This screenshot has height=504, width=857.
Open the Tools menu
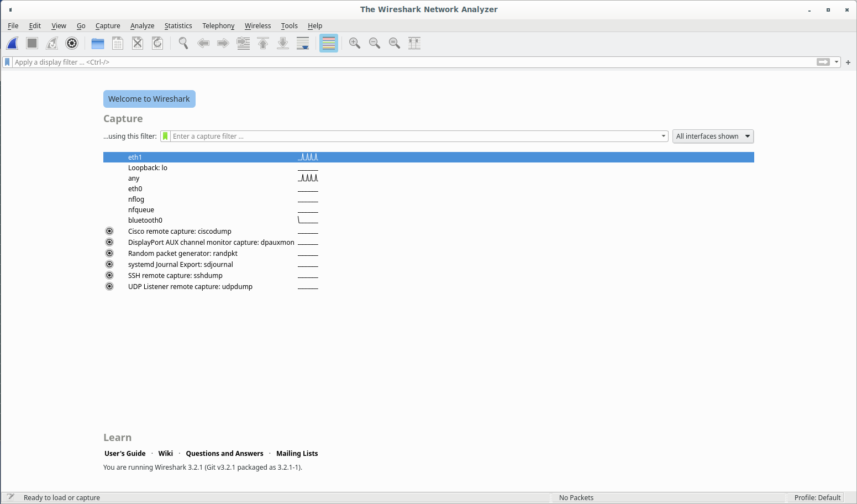(289, 25)
